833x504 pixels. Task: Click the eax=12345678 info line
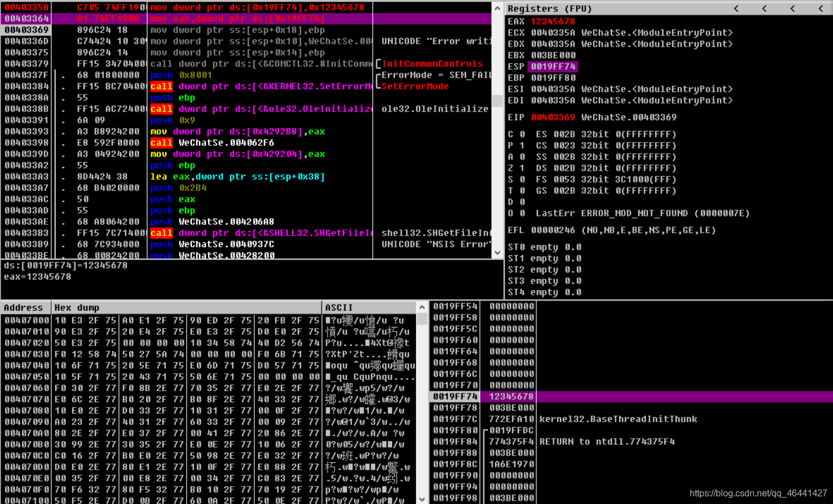click(37, 277)
